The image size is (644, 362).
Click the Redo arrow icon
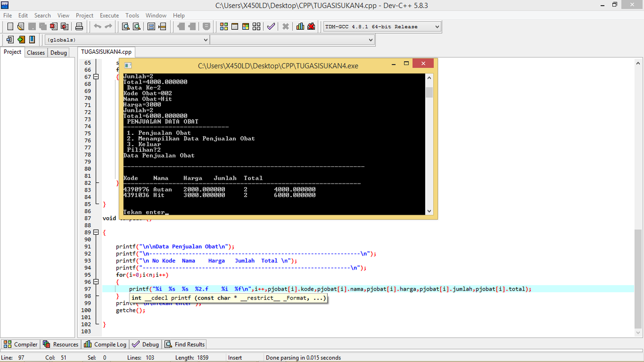tap(108, 27)
